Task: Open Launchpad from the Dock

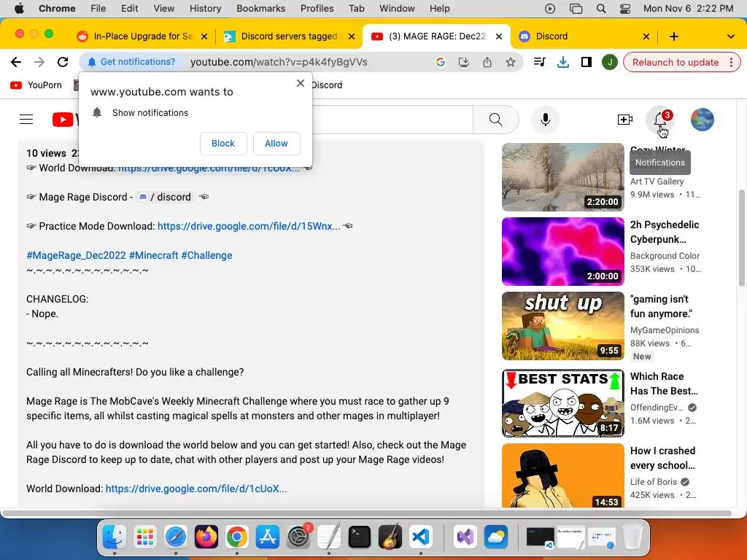Action: (x=145, y=537)
